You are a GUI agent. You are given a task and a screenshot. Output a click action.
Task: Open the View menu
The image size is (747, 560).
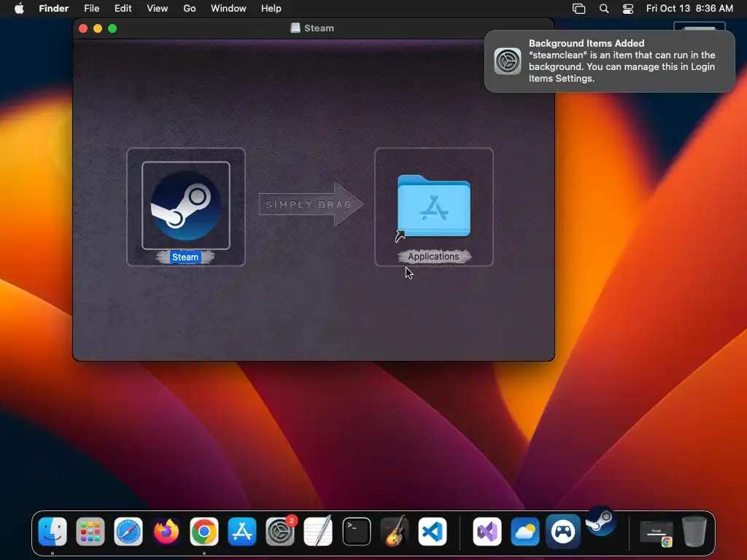coord(158,9)
